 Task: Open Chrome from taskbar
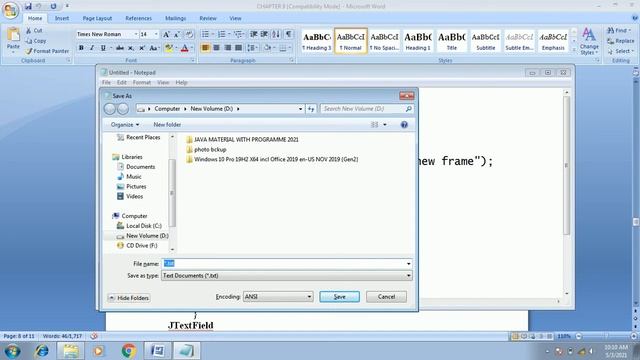[129, 351]
